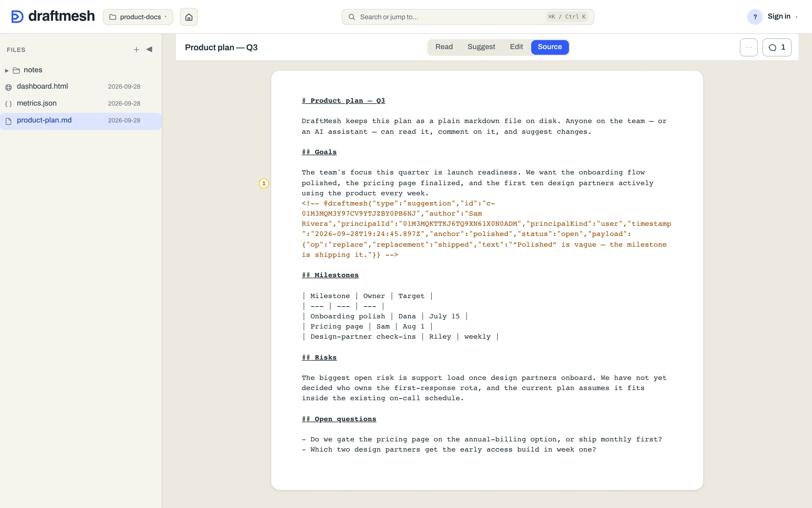812x508 pixels.
Task: Switch to Suggest mode
Action: (481, 47)
